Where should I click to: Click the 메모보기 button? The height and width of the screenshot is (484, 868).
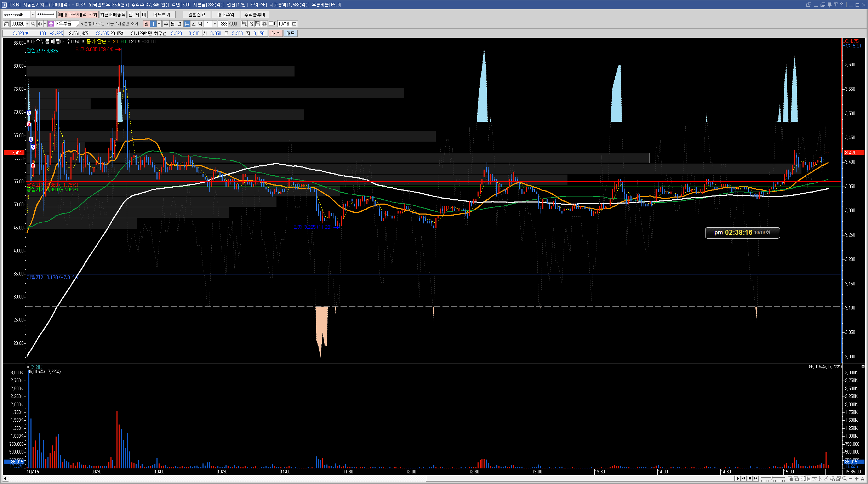pyautogui.click(x=161, y=15)
